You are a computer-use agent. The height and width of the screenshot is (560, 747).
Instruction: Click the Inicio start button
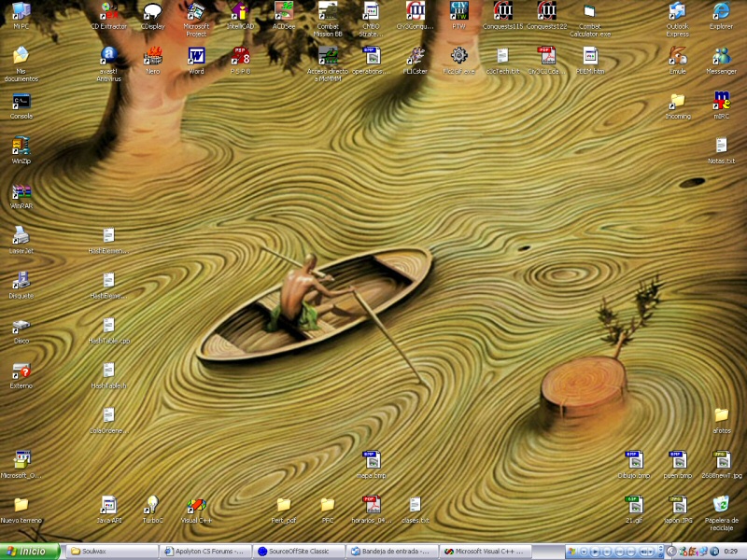click(x=30, y=551)
